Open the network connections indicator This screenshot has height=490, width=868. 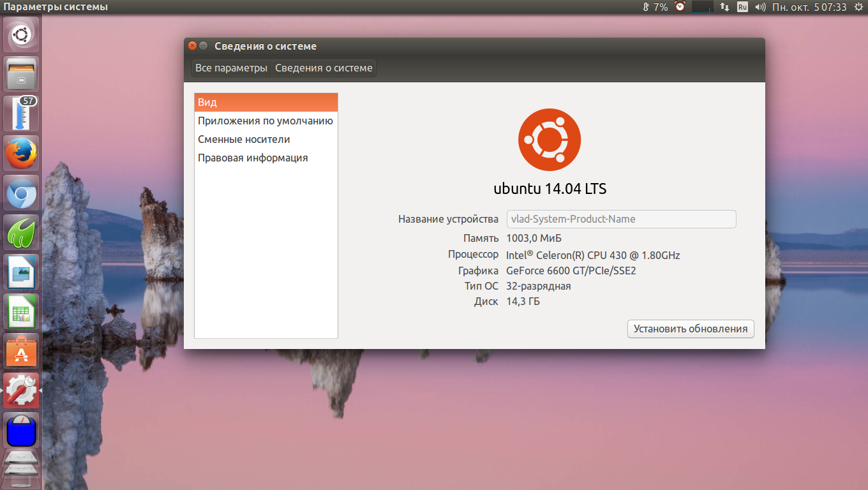point(724,7)
